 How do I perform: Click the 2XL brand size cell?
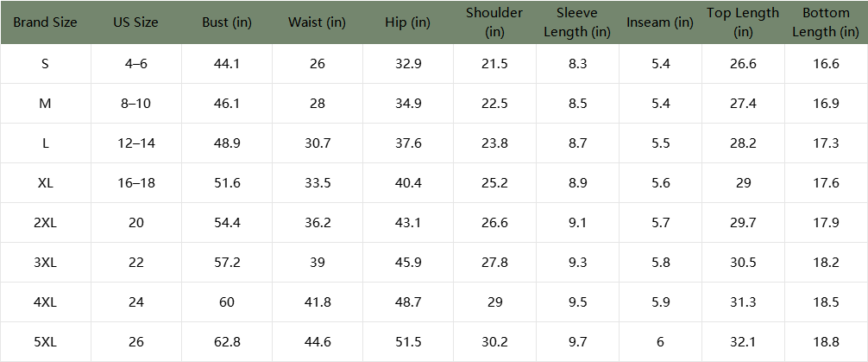point(45,223)
